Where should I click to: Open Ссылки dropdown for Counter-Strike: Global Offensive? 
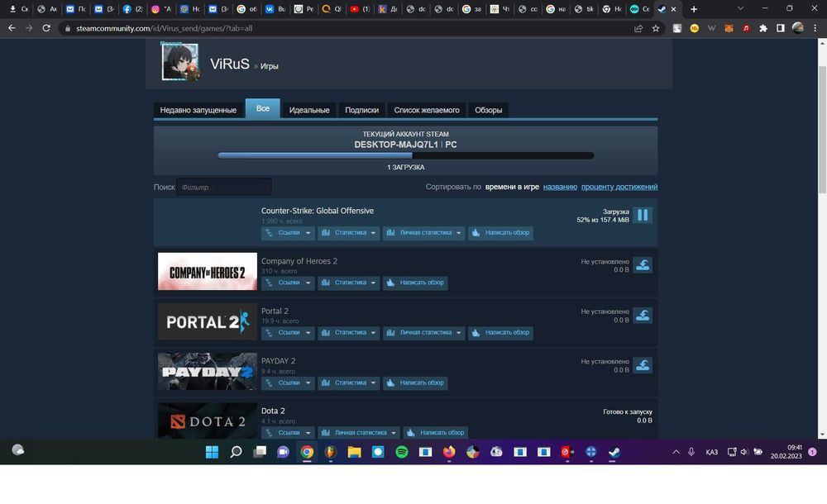pos(288,233)
